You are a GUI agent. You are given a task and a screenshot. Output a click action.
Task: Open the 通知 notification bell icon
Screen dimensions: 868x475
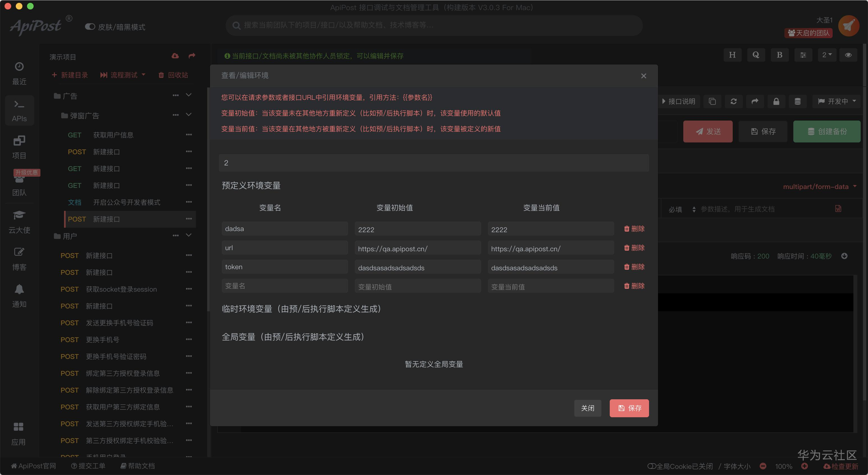pos(19,289)
